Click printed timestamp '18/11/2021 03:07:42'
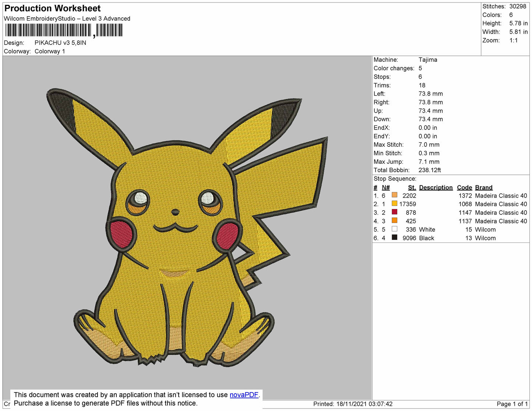The height and width of the screenshot is (411, 532). point(364,404)
